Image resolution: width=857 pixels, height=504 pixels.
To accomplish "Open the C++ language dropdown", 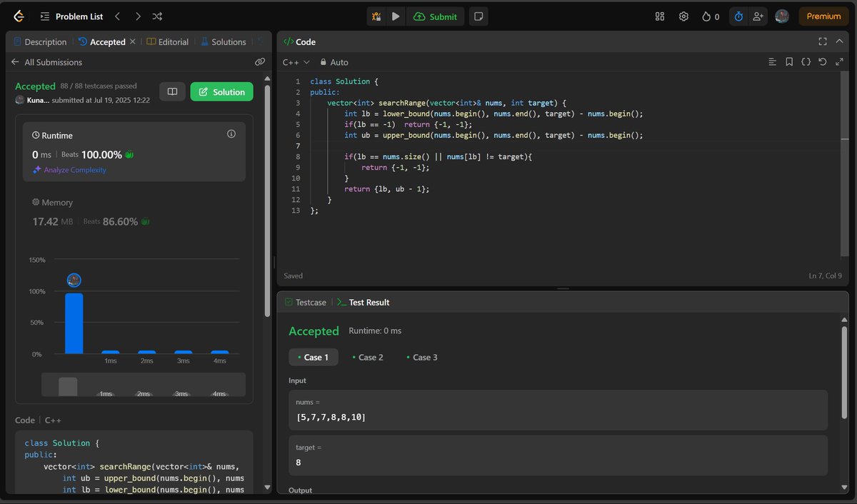I will pyautogui.click(x=296, y=62).
